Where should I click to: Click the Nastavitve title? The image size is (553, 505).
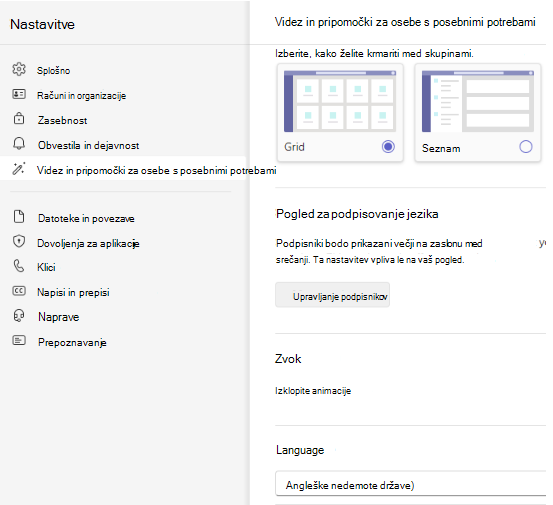click(42, 24)
